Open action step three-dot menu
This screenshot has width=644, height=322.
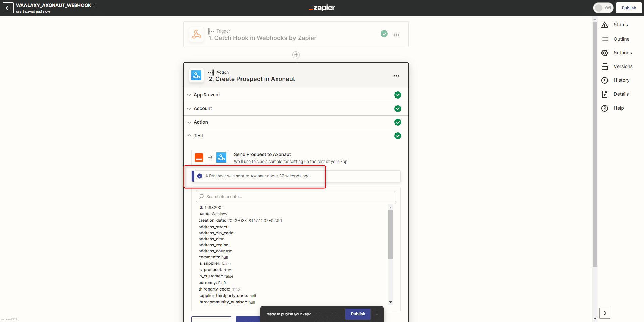[x=396, y=76]
